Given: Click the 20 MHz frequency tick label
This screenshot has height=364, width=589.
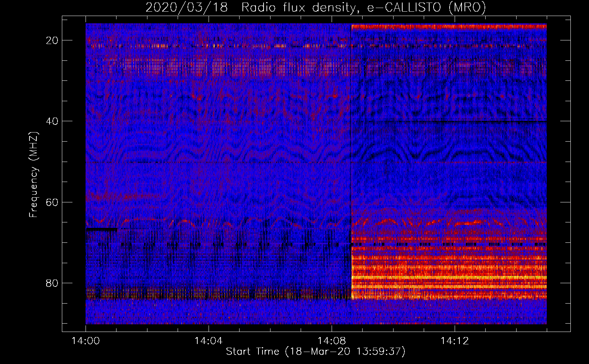Looking at the screenshot, I should coord(52,40).
